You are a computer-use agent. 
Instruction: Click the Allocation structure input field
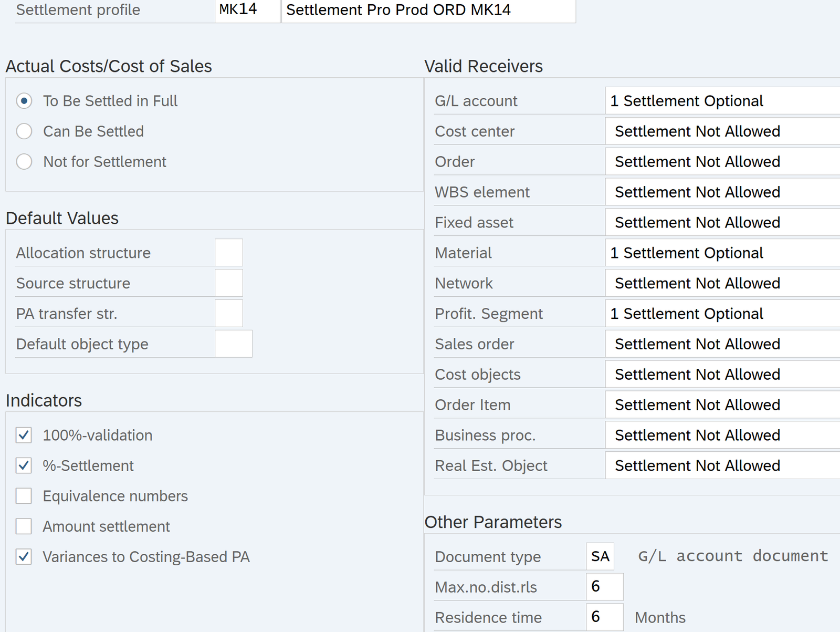[x=229, y=253]
